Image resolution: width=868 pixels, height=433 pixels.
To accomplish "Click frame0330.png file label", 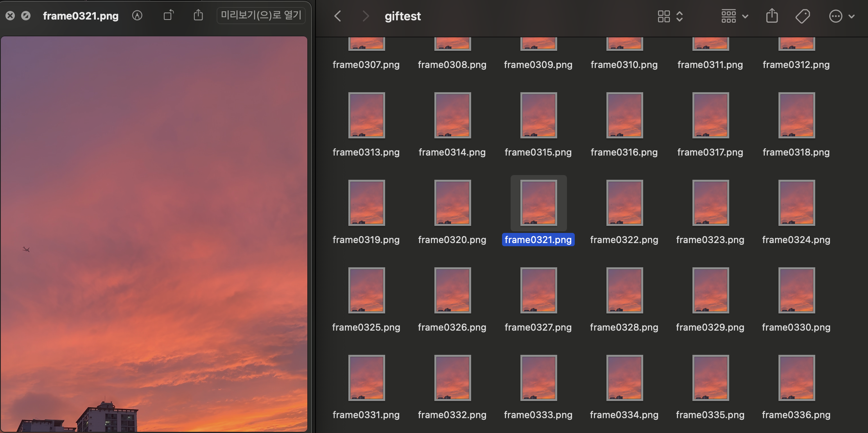I will 796,327.
